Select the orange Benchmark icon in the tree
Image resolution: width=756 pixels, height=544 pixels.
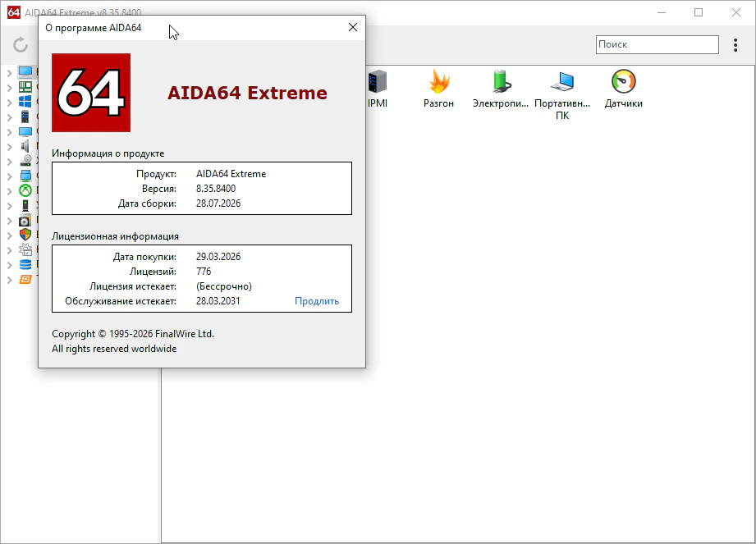point(25,279)
